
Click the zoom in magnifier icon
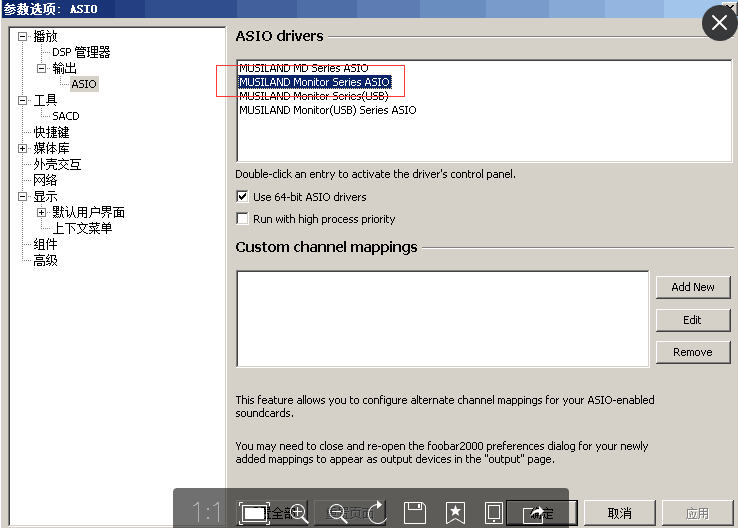click(x=298, y=513)
